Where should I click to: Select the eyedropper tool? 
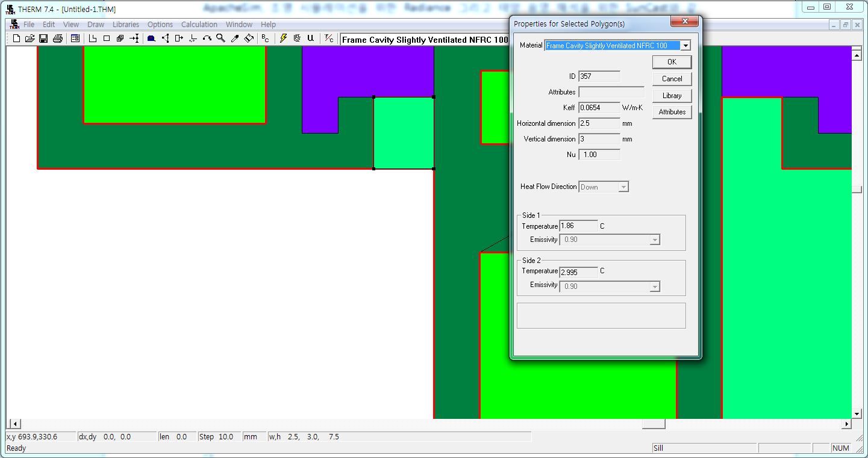coord(235,39)
